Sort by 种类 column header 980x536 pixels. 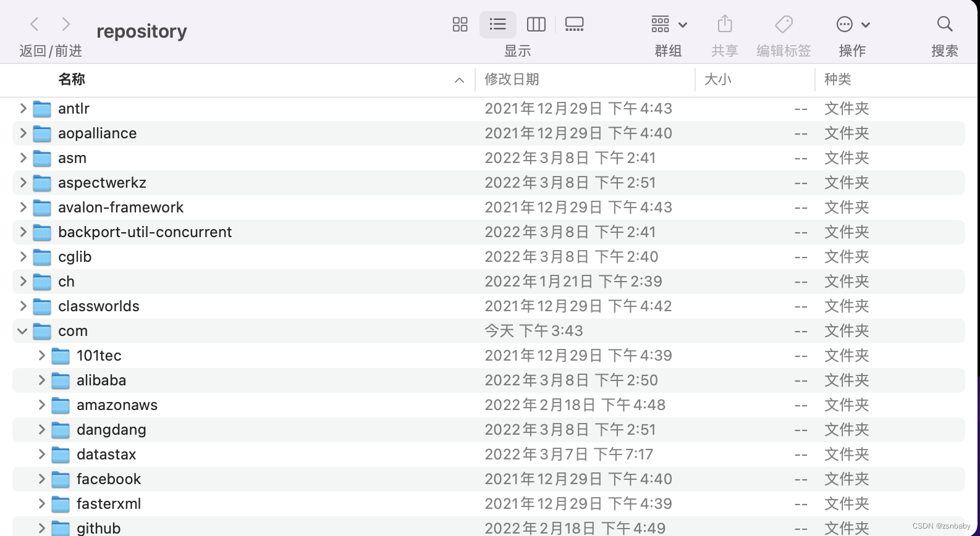(838, 79)
